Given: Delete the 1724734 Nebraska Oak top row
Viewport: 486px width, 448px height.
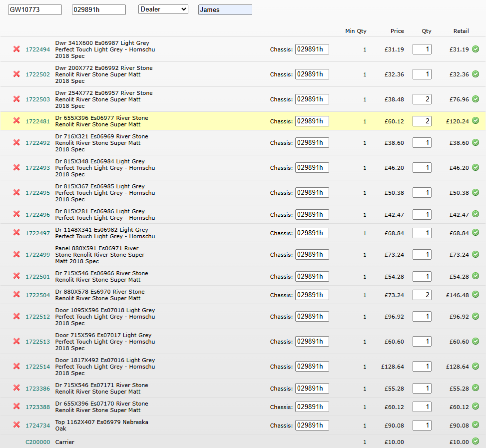Looking at the screenshot, I should pos(16,426).
